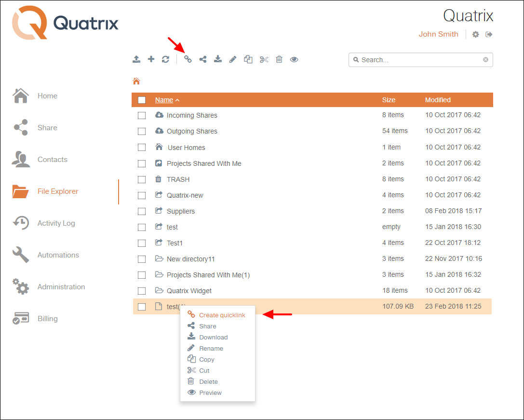This screenshot has width=524, height=420.
Task: Open settings via gear icon near John Smith
Action: (475, 34)
